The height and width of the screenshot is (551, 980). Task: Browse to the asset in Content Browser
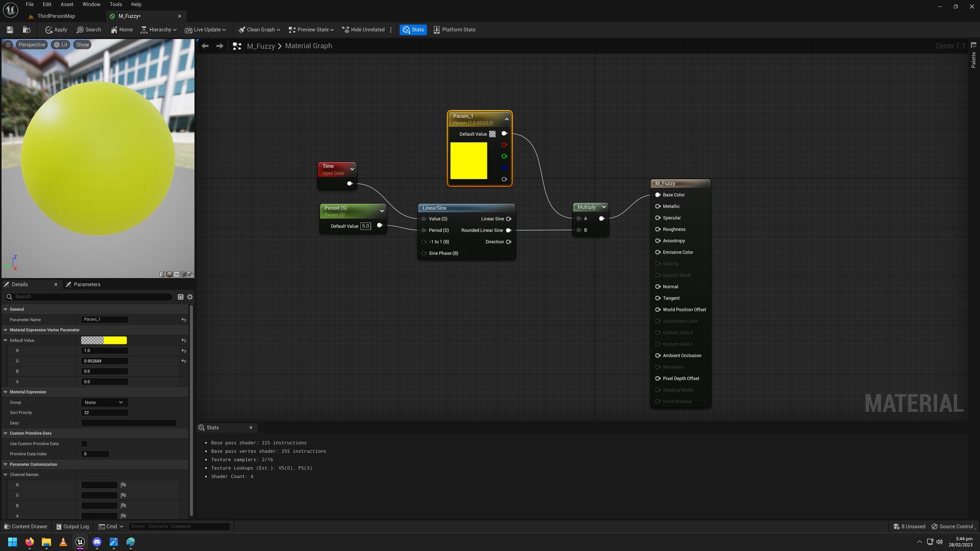[x=27, y=29]
